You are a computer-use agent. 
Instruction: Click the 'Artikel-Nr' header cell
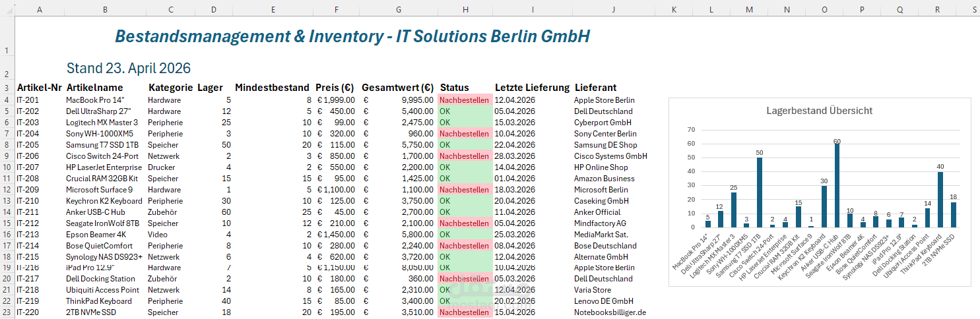40,88
